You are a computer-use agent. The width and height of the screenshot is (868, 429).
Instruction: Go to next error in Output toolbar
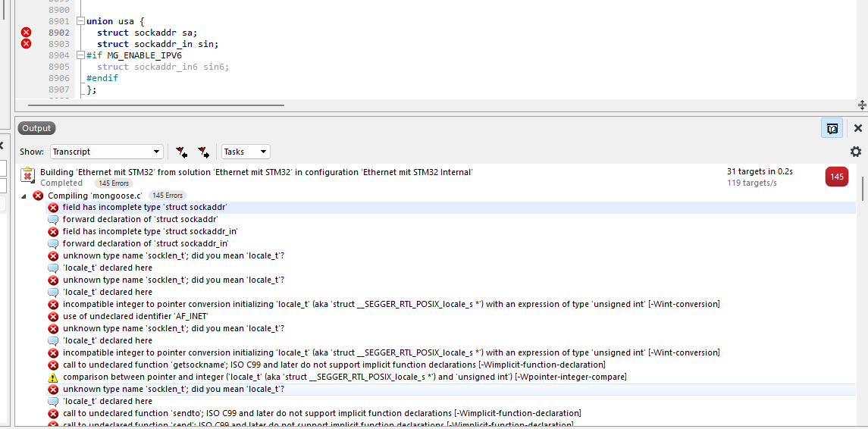pyautogui.click(x=203, y=152)
